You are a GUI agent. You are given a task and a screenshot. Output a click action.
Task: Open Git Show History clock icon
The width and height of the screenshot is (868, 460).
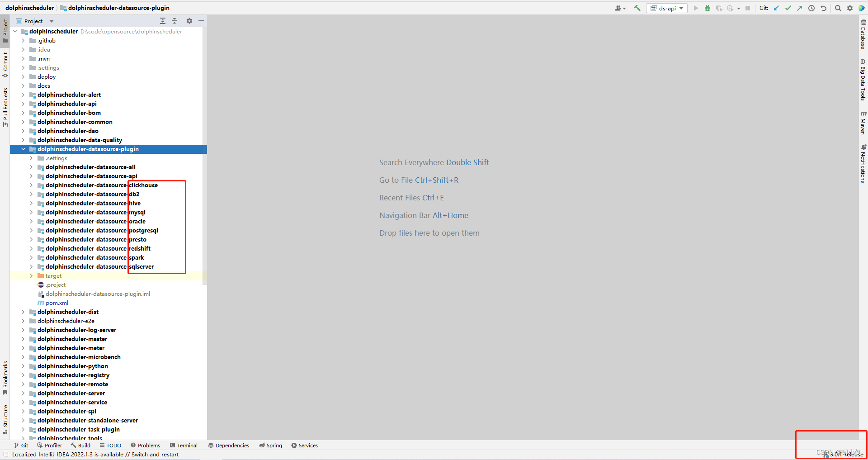tap(811, 8)
